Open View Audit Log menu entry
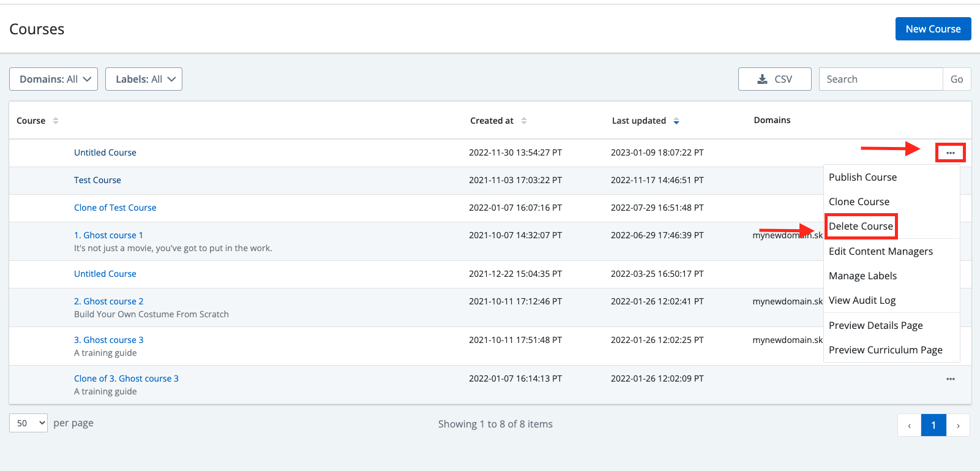This screenshot has height=471, width=980. (x=862, y=300)
